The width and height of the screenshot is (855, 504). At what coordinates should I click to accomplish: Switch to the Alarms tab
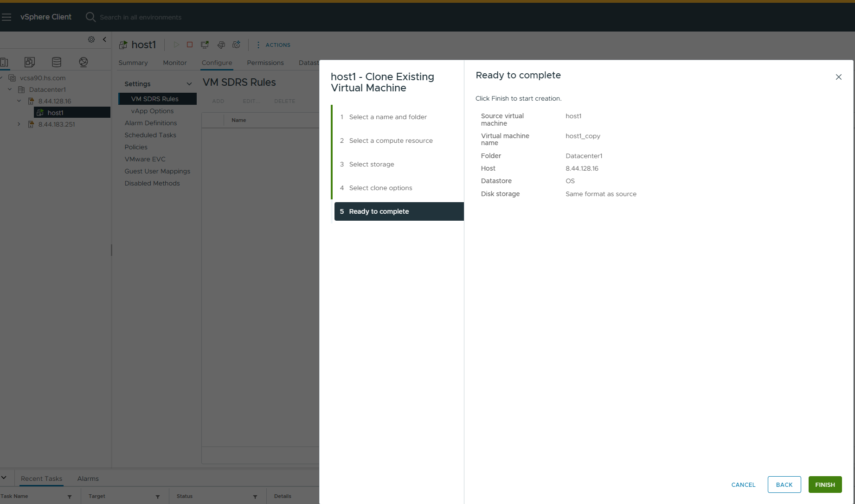tap(88, 478)
